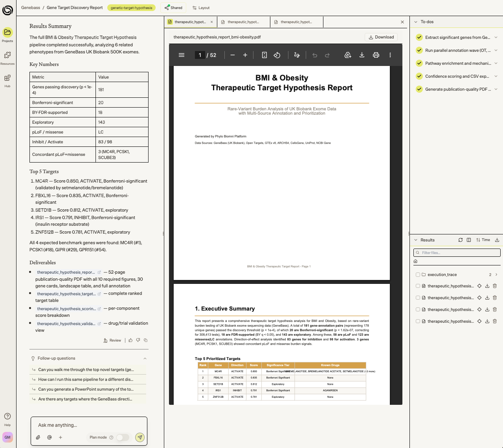Screen dimensions: 503x448
Task: Toggle the Plan mode switch
Action: click(x=123, y=437)
